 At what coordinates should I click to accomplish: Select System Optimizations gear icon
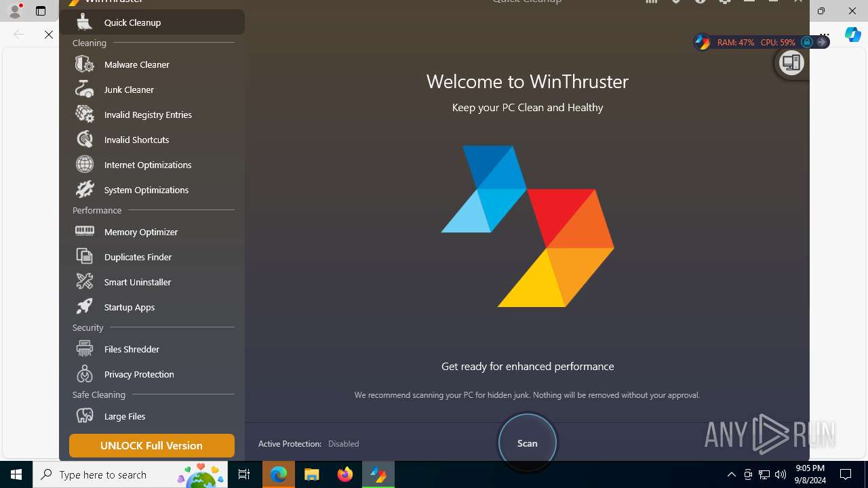pyautogui.click(x=85, y=190)
